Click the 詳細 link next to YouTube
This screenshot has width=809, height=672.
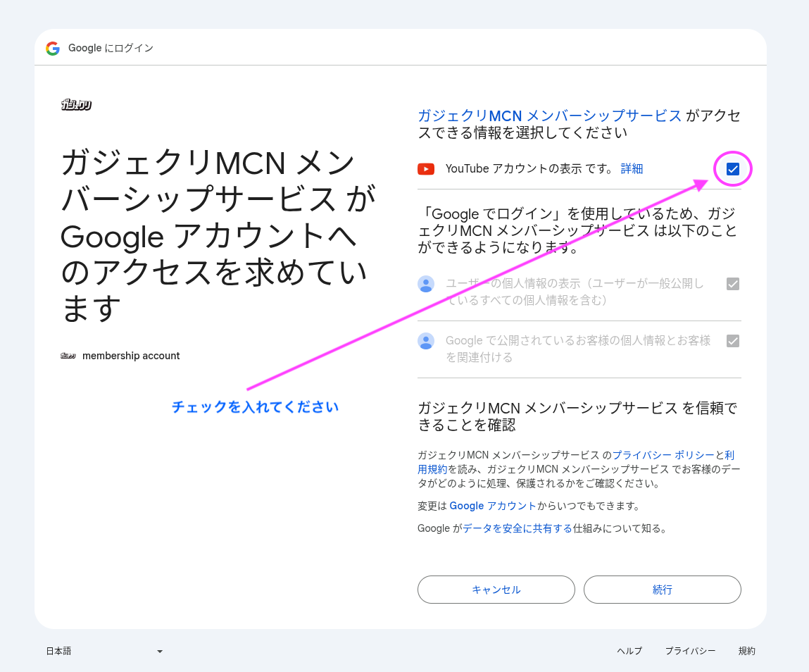pos(632,169)
